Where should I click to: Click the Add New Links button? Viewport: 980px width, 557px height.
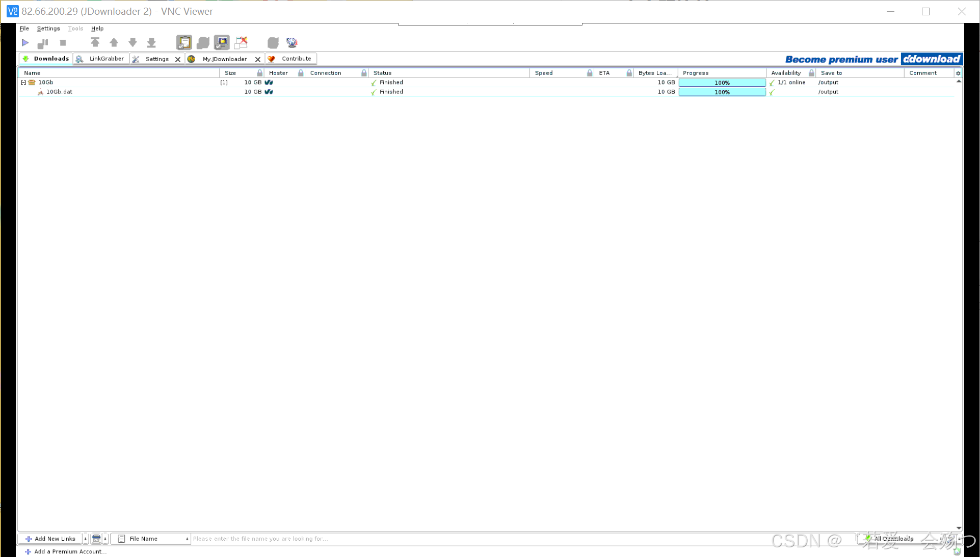click(50, 539)
